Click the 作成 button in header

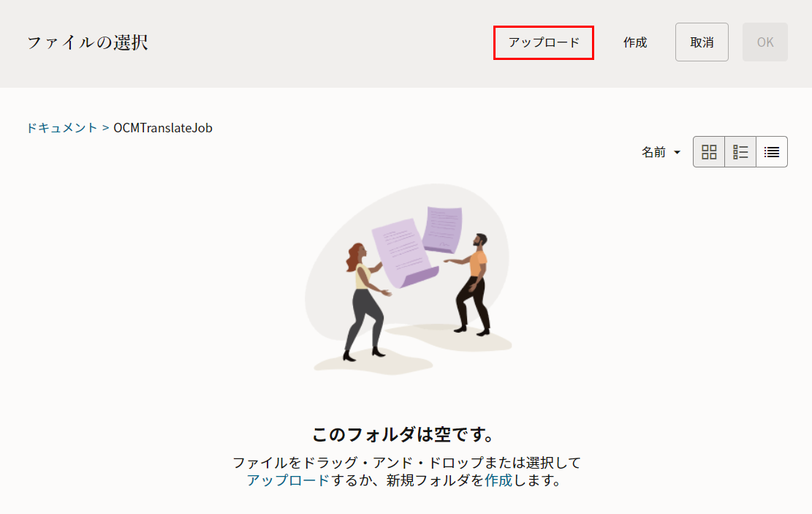[635, 42]
